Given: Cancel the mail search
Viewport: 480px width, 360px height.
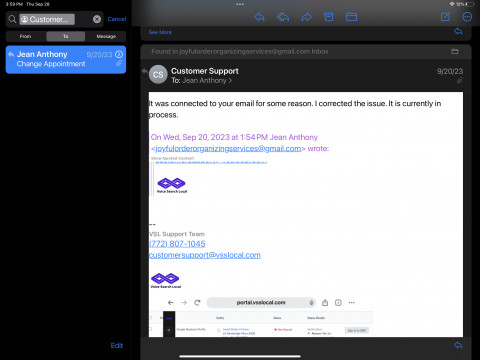Looking at the screenshot, I should click(117, 19).
